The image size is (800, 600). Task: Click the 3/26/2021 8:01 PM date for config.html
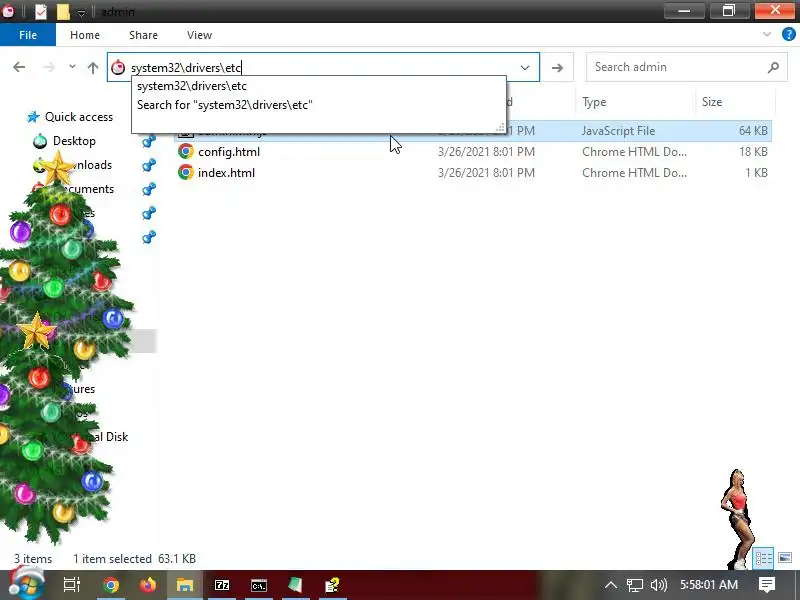point(486,152)
